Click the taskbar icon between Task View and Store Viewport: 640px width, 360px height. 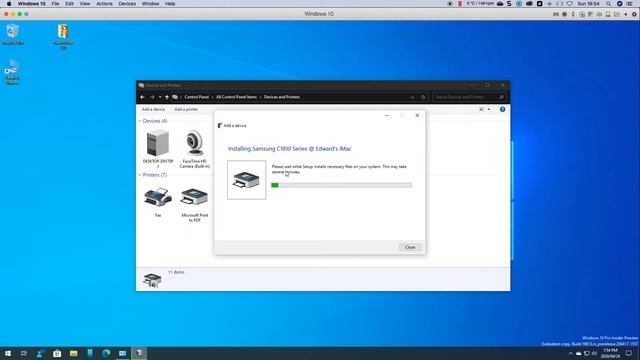(x=40, y=353)
